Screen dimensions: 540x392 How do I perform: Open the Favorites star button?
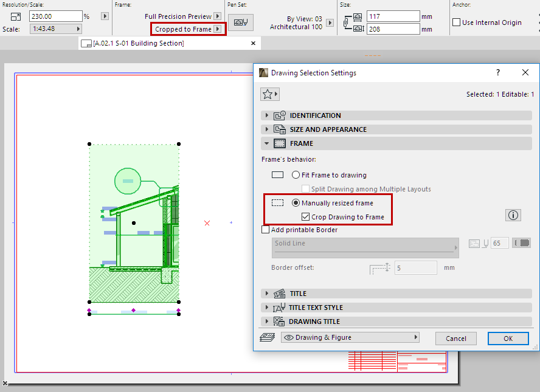click(269, 94)
